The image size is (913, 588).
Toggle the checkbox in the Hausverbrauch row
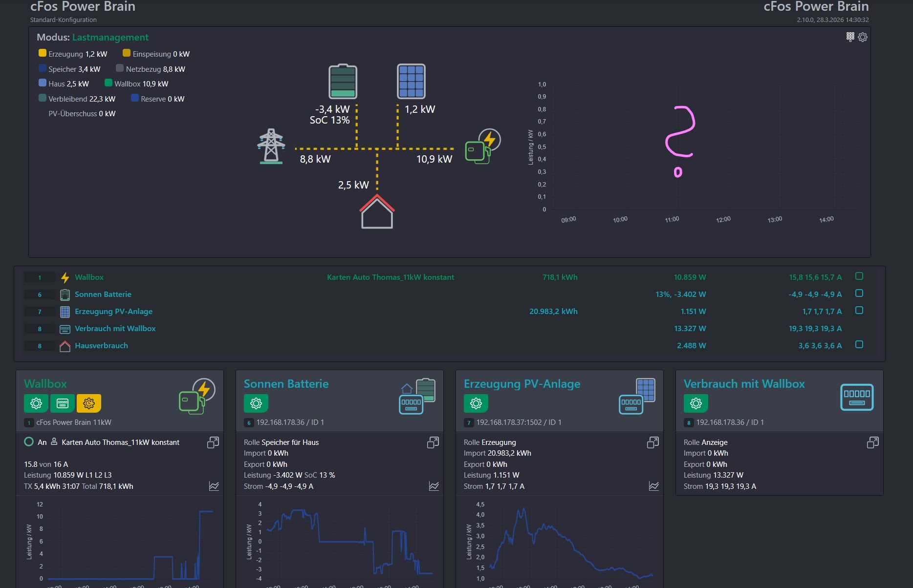(859, 345)
